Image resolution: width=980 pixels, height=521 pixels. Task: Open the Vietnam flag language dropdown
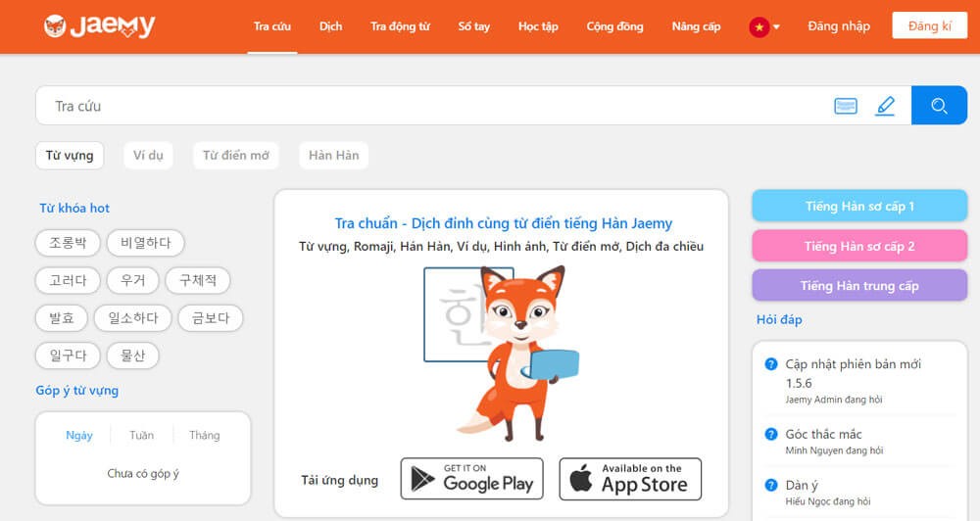[763, 26]
